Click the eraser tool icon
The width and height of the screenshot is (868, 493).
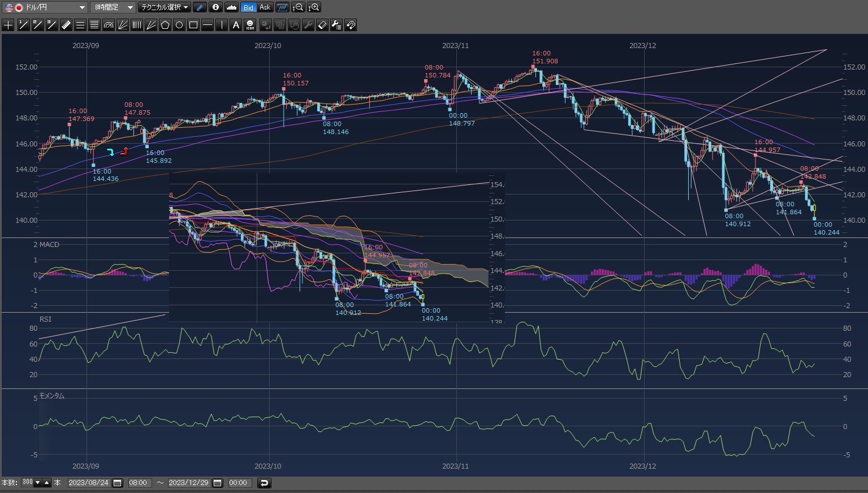pos(322,25)
